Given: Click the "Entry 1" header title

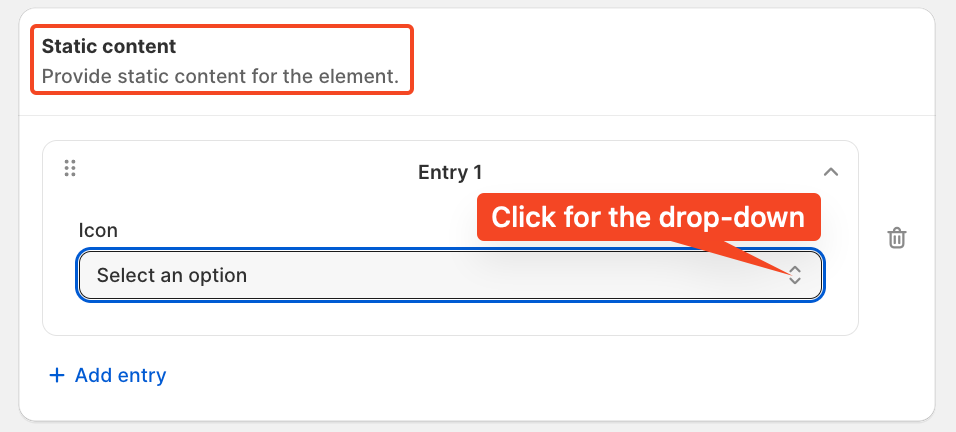Looking at the screenshot, I should pos(450,172).
